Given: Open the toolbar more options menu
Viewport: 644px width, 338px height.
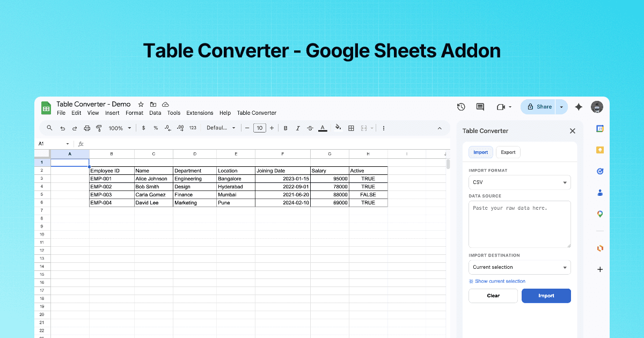Looking at the screenshot, I should [x=384, y=128].
